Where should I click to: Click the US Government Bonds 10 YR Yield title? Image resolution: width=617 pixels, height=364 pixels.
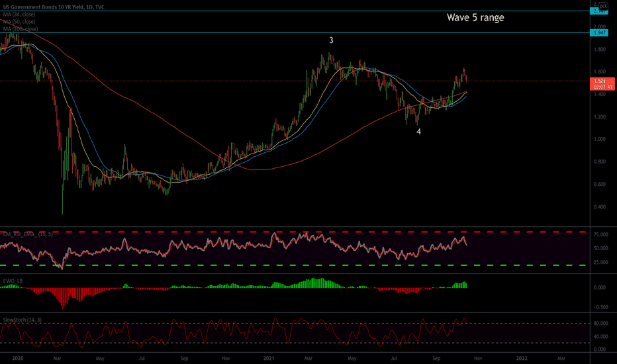coord(54,7)
